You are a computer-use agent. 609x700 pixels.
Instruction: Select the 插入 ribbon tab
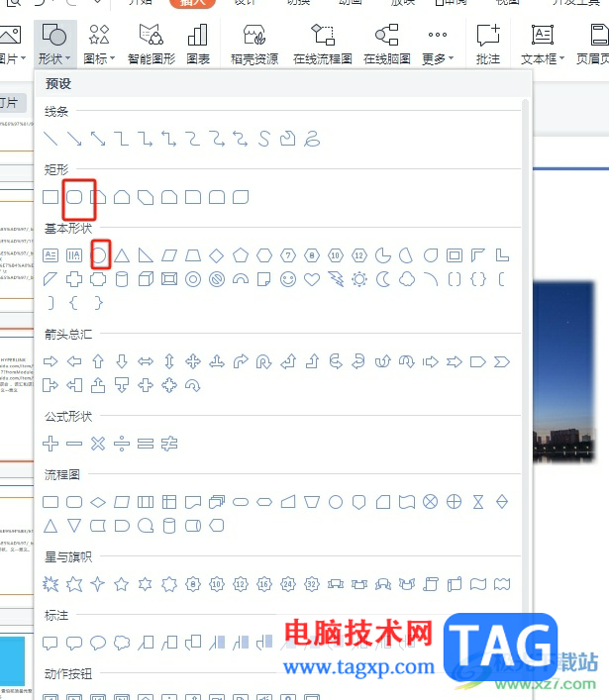click(192, 3)
